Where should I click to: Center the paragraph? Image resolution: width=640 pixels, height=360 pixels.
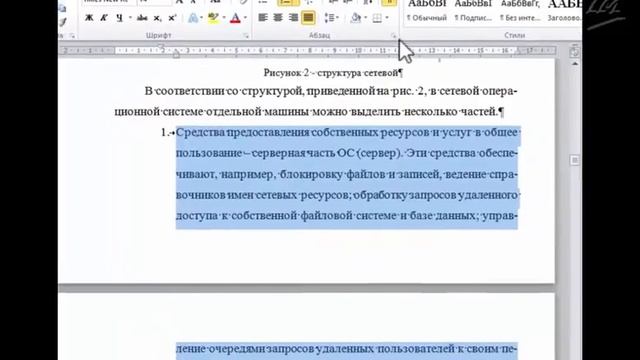[x=278, y=18]
